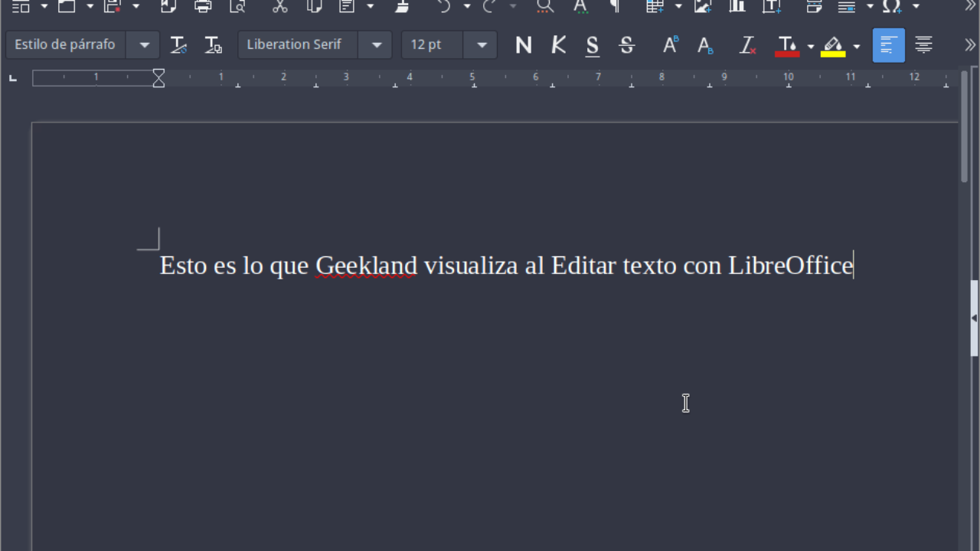Click the word LibreOffice in the document
The width and height of the screenshot is (980, 551).
[x=790, y=266]
